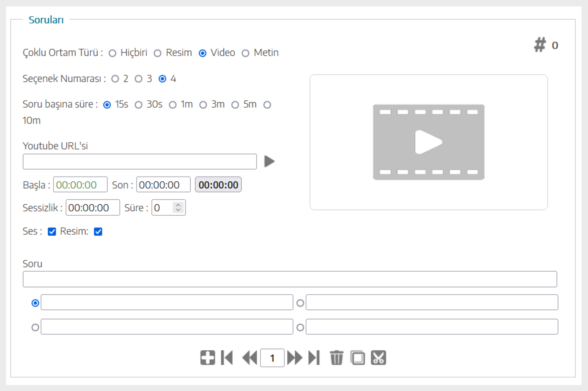Click the Youtube URL input field

tap(140, 162)
